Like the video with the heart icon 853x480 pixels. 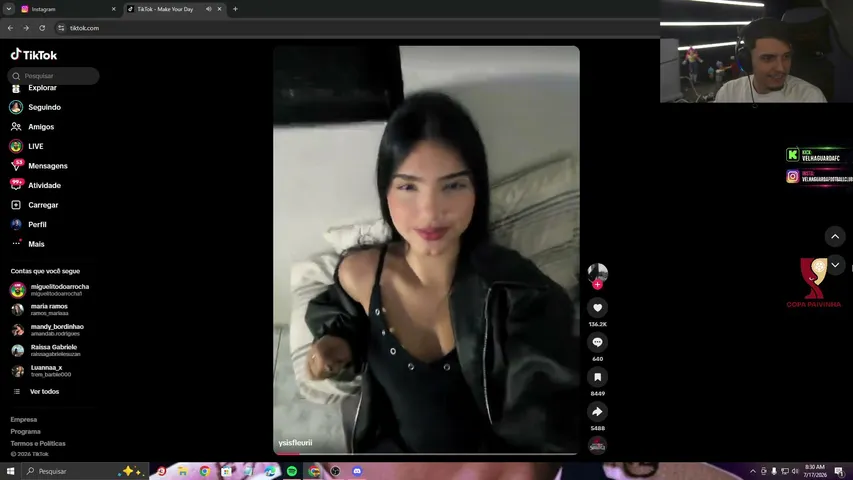point(597,307)
